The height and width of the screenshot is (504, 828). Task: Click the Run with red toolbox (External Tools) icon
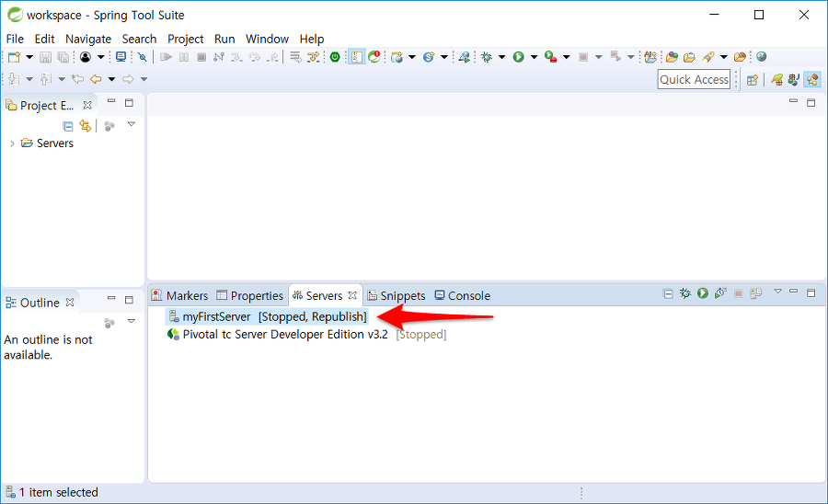[551, 57]
